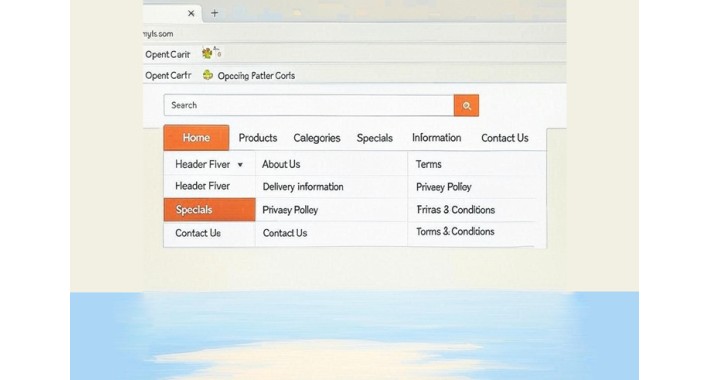
Task: Open the Specials top menu item
Action: (374, 138)
